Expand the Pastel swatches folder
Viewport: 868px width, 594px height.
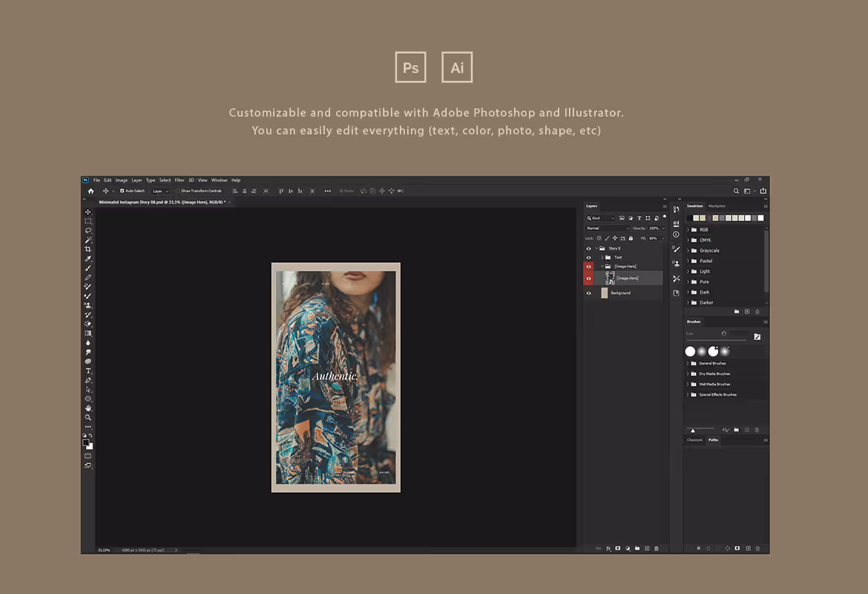688,261
